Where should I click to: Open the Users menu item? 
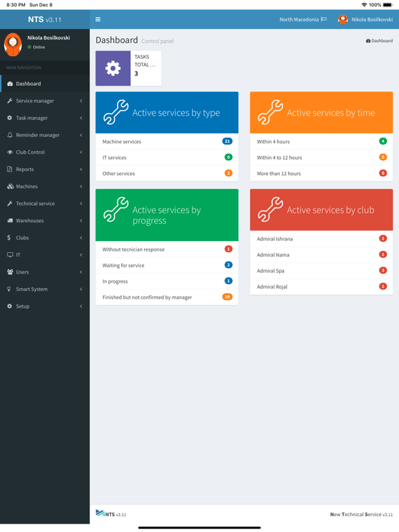45,272
